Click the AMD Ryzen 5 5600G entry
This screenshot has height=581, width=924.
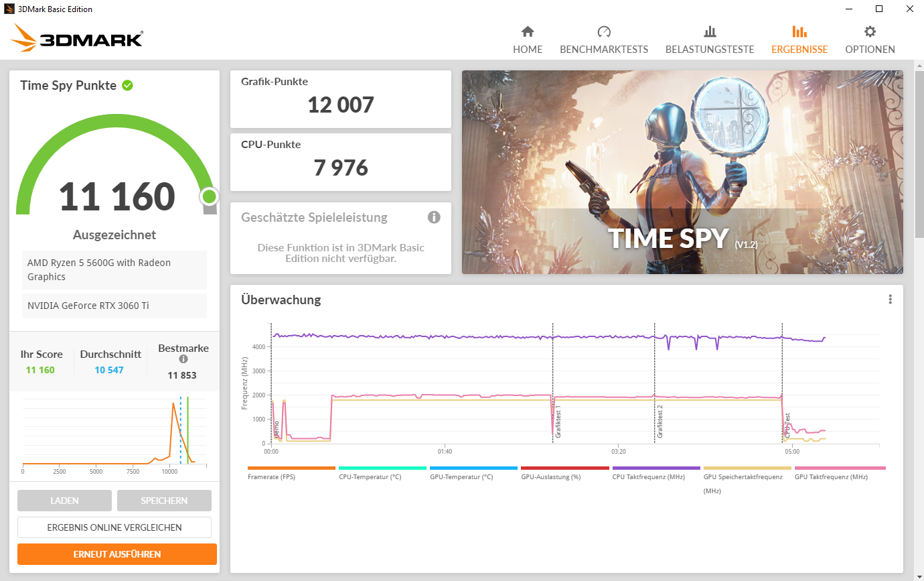[x=114, y=270]
